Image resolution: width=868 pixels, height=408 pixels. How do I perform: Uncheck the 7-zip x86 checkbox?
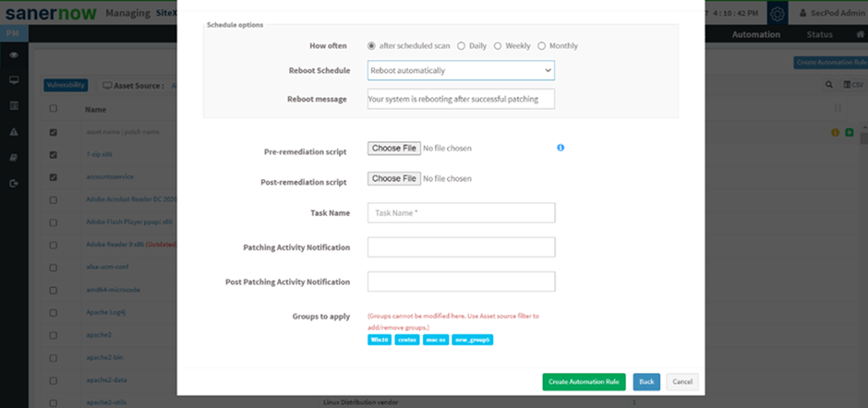click(54, 155)
